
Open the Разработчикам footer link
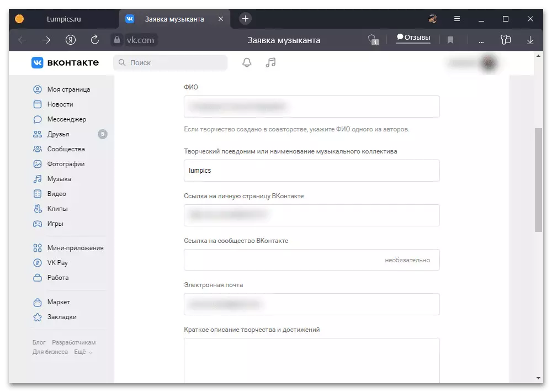(73, 342)
